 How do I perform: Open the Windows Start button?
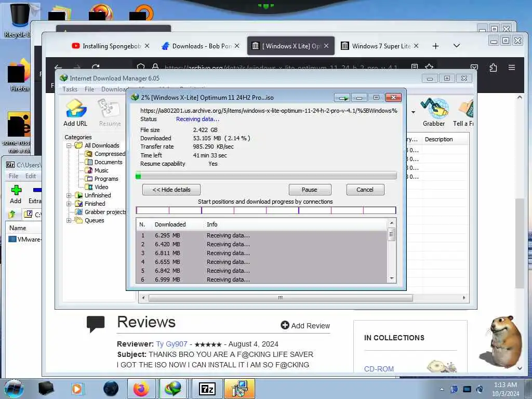coord(14,389)
